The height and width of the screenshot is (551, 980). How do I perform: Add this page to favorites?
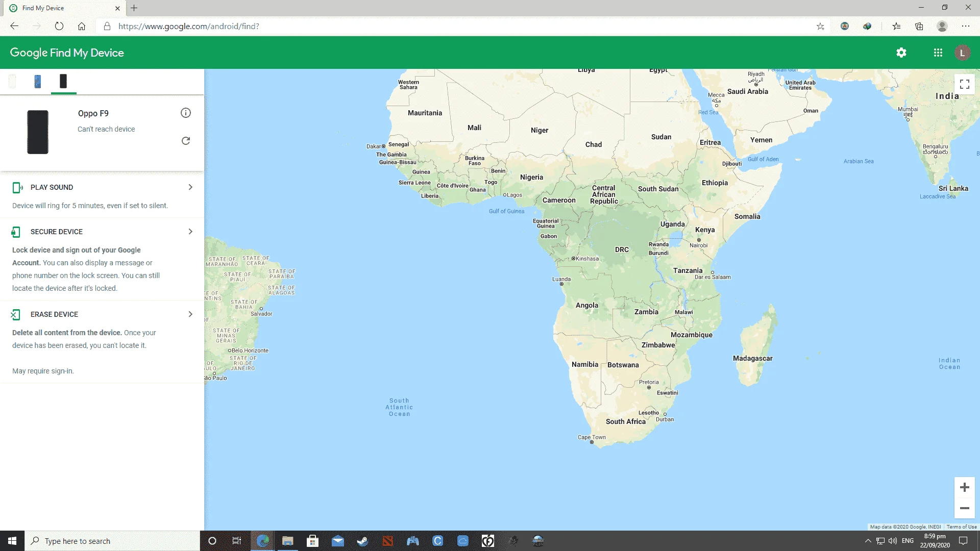click(820, 26)
